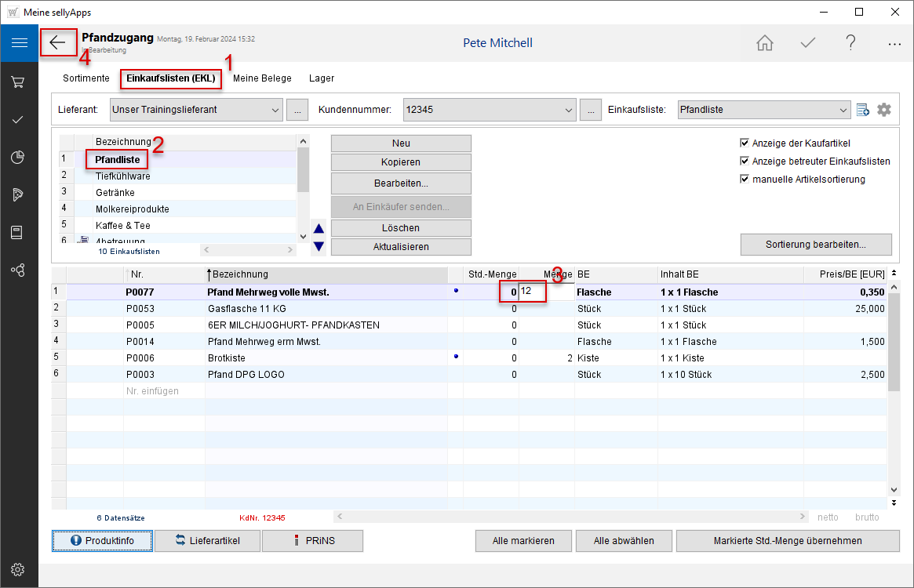
Task: Toggle Anzeige der Kaufartikel checkbox
Action: click(x=745, y=143)
